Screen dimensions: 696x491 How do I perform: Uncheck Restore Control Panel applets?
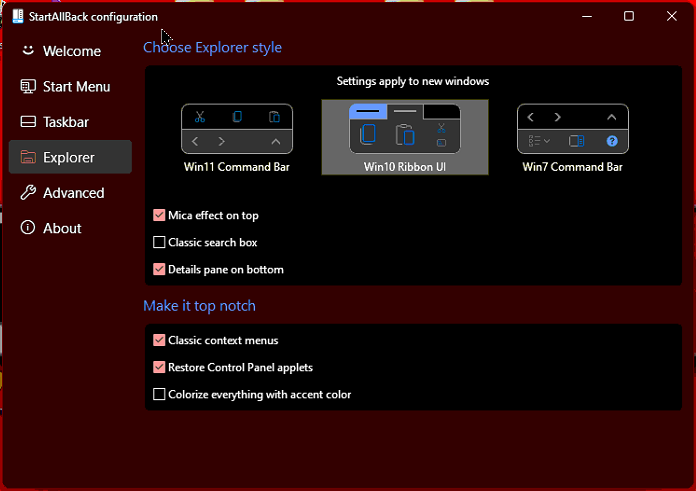pyautogui.click(x=159, y=367)
